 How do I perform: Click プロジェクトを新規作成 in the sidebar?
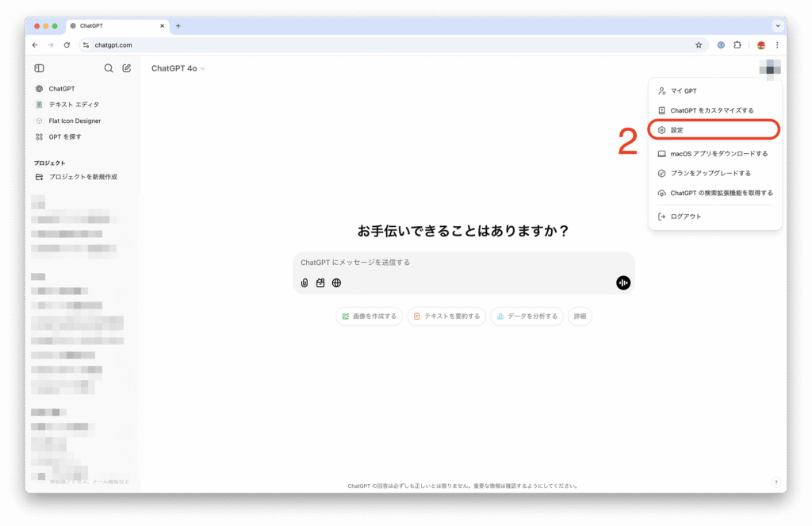82,177
